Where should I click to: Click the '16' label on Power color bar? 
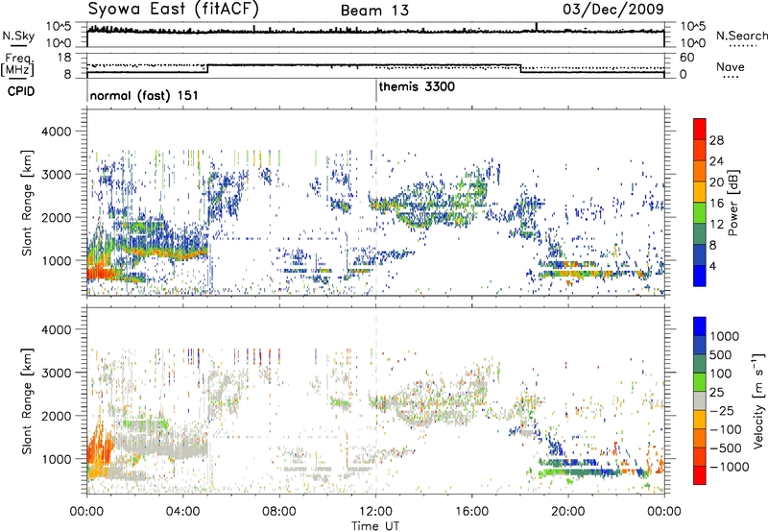[716, 204]
